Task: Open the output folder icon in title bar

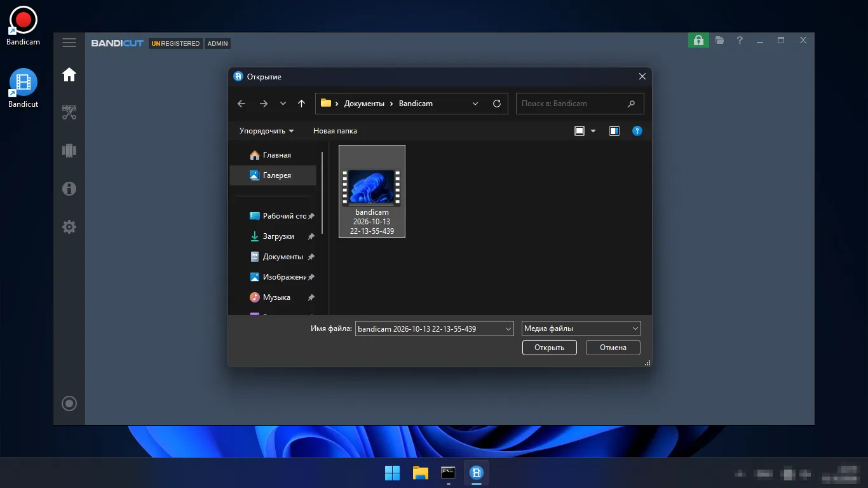Action: (x=719, y=40)
